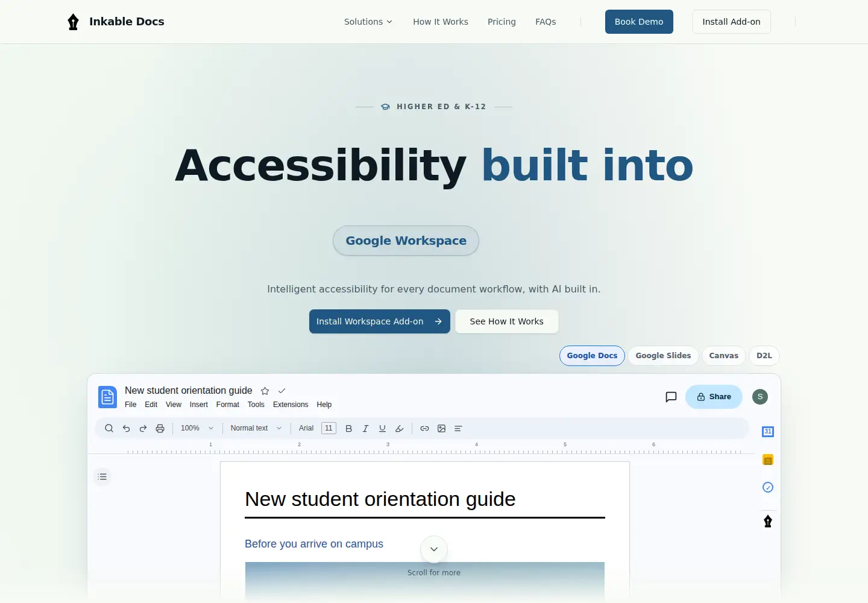This screenshot has width=868, height=603.
Task: Click the Inkable Docs pen logo
Action: pyautogui.click(x=73, y=22)
